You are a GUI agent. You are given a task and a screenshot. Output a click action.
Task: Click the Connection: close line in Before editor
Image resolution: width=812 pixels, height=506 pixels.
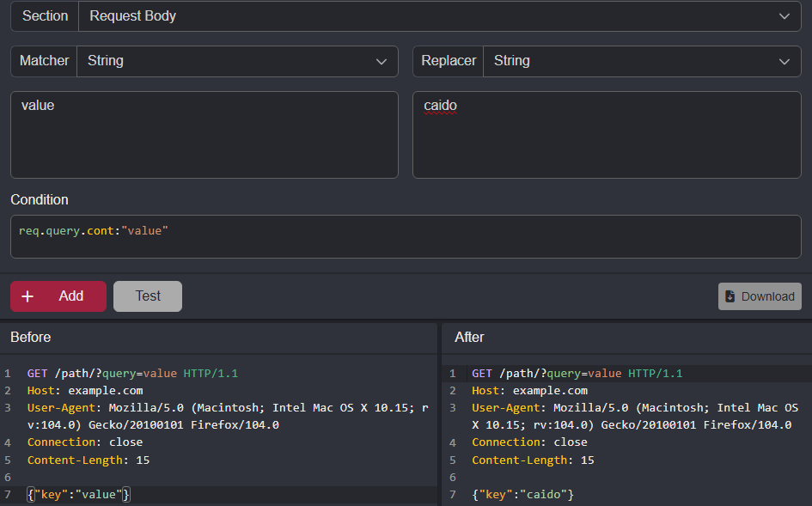pyautogui.click(x=85, y=442)
